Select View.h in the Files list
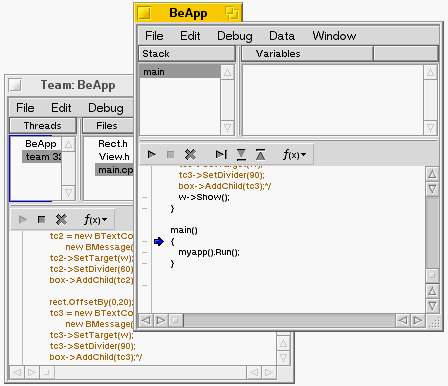This screenshot has height=386, width=448. 114,157
